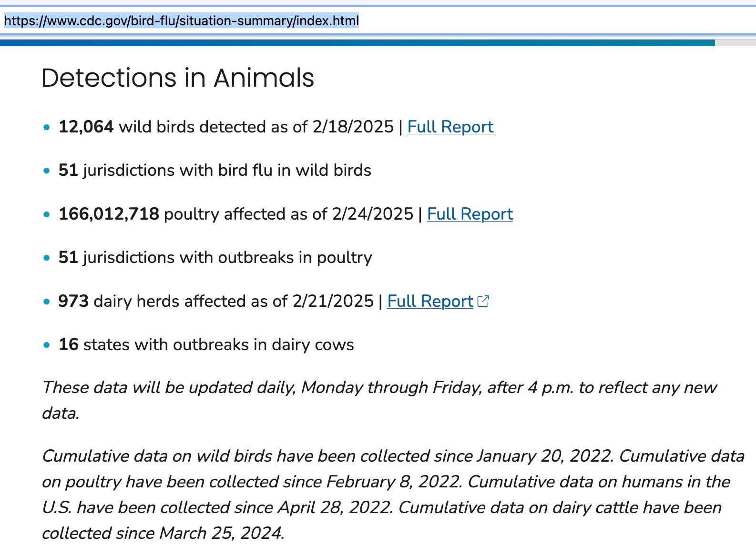This screenshot has height=546, width=756.
Task: Click the 16 states dairy cows line
Action: (x=206, y=345)
